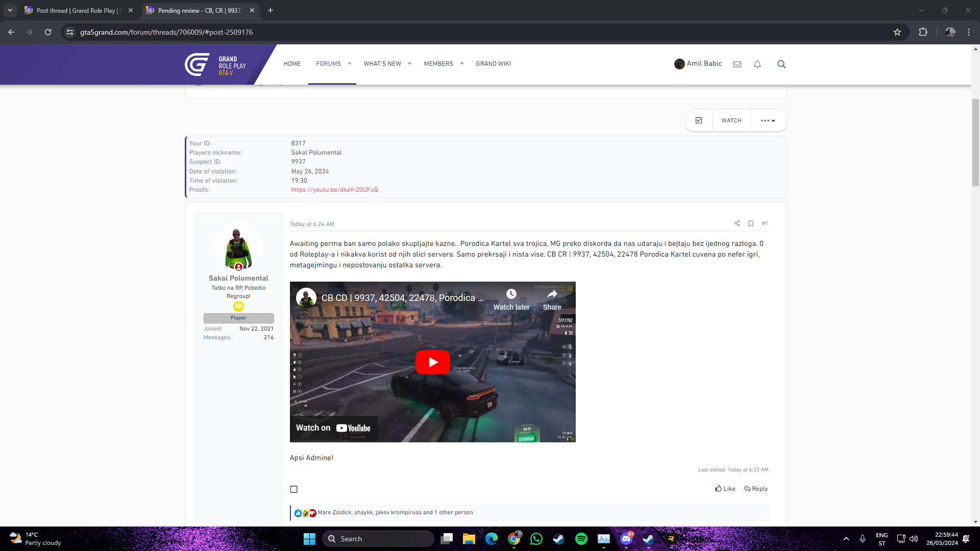The image size is (980, 551).
Task: Play the embedded YouTube video
Action: click(x=432, y=362)
